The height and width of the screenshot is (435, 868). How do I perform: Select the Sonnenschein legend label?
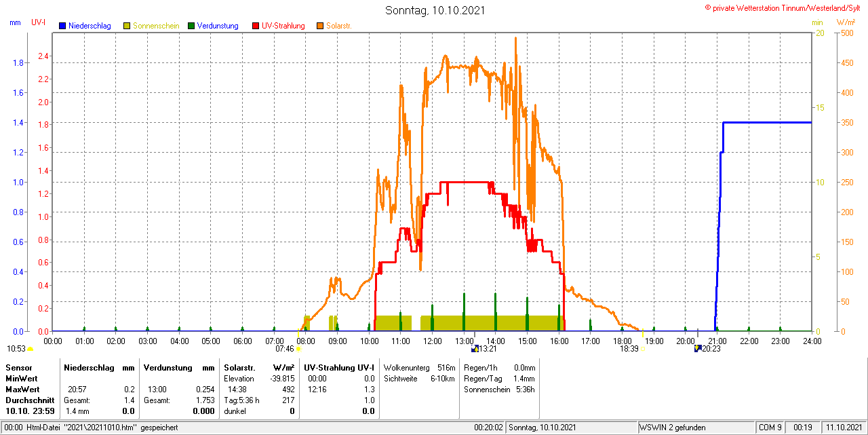(x=156, y=26)
